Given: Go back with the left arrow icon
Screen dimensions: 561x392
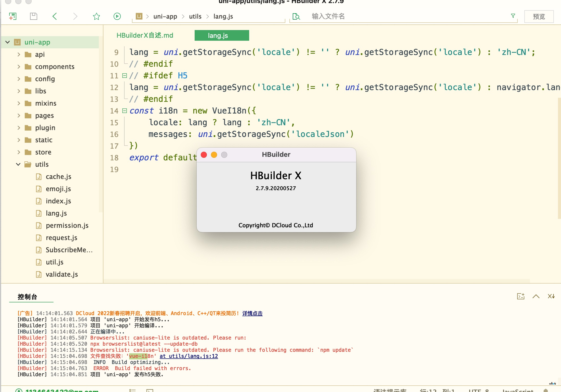Looking at the screenshot, I should pos(55,16).
